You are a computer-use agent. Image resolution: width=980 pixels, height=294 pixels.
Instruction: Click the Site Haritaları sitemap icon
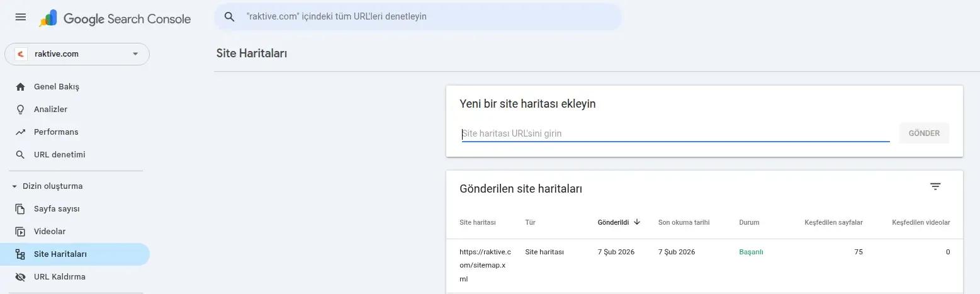point(21,254)
